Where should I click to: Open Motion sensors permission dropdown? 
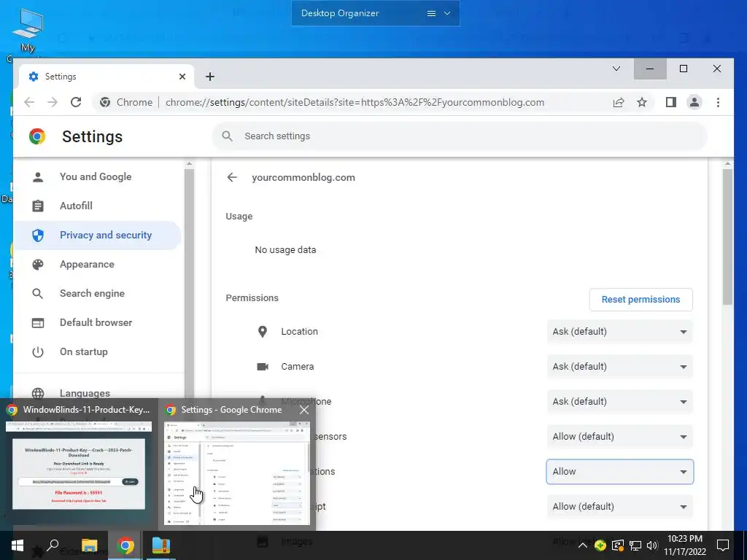(619, 437)
